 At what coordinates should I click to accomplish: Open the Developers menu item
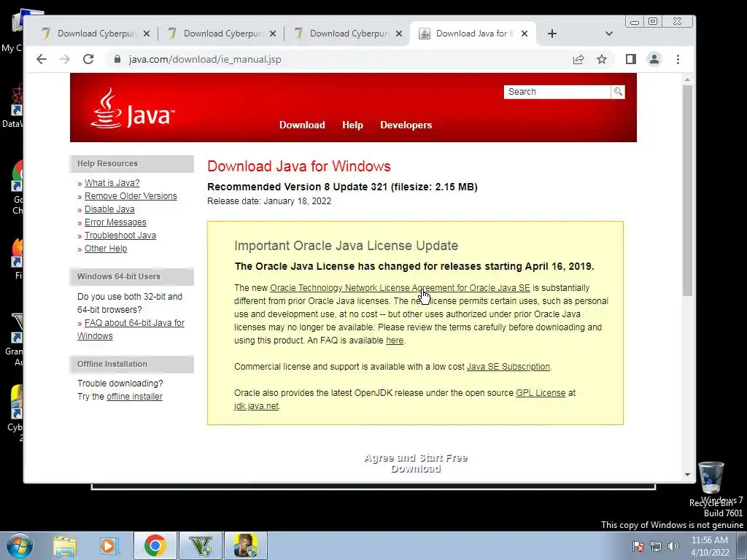click(x=406, y=125)
